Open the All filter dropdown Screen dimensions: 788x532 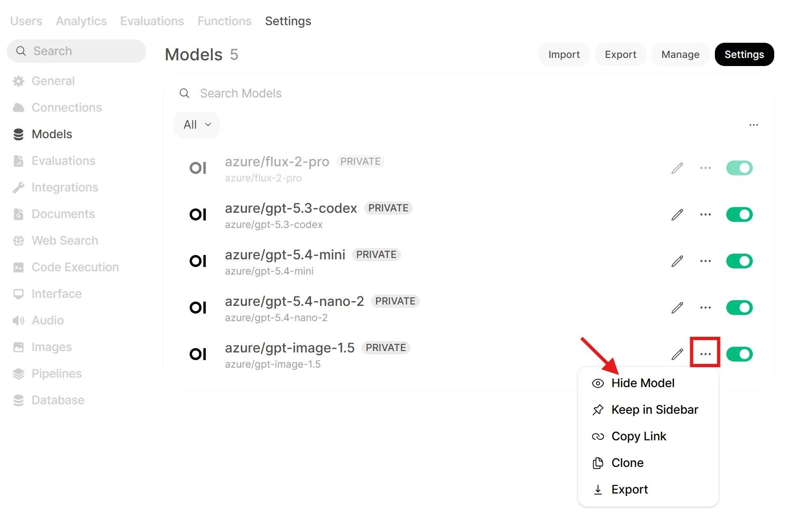click(196, 124)
